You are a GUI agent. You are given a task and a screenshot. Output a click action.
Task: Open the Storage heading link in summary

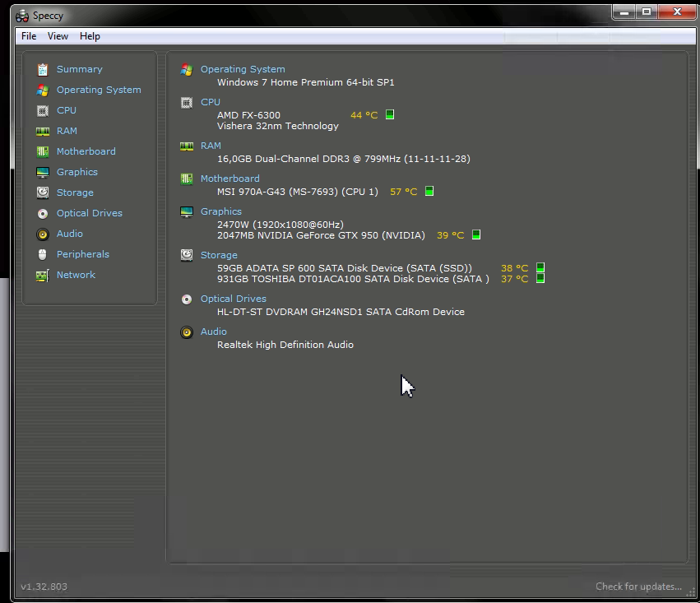219,255
